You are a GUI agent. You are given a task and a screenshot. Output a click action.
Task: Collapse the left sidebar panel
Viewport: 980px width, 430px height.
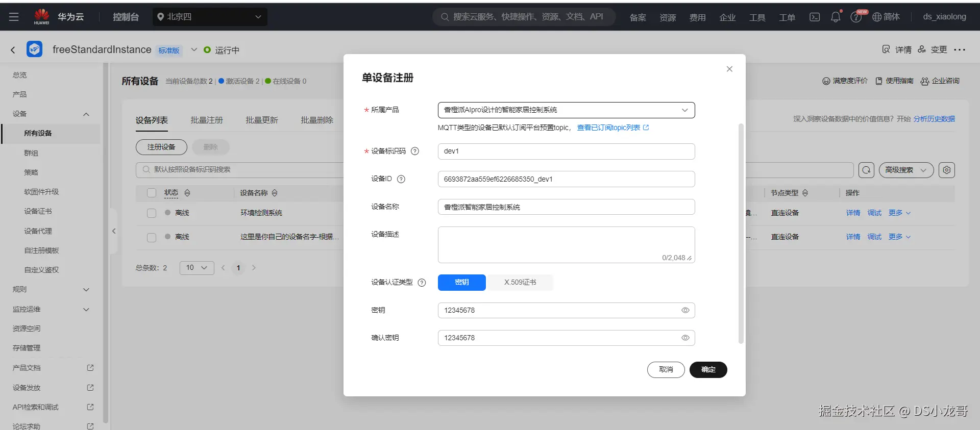[114, 231]
